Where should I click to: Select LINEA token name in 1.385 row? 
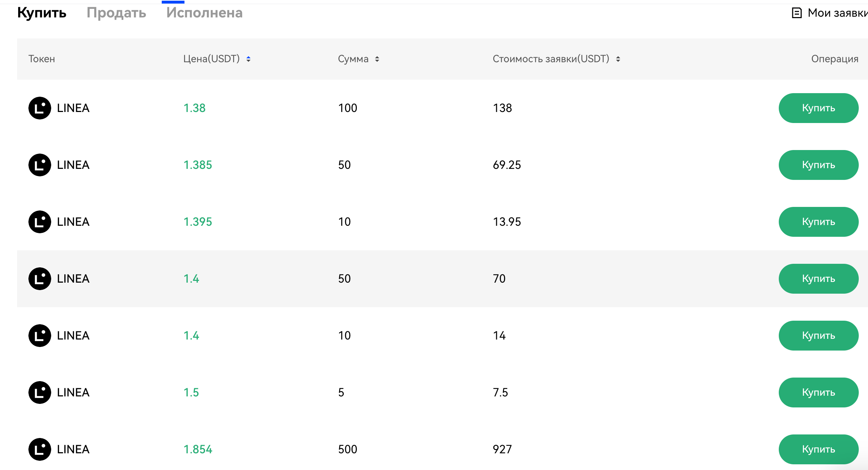click(73, 165)
